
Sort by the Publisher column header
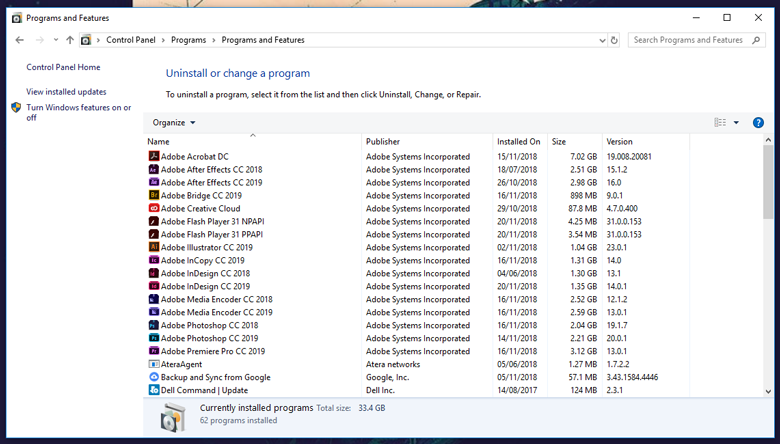click(x=427, y=141)
